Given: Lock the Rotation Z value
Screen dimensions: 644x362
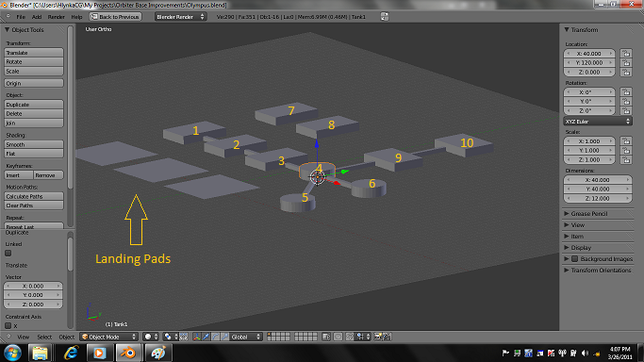Looking at the screenshot, I should pyautogui.click(x=626, y=111).
